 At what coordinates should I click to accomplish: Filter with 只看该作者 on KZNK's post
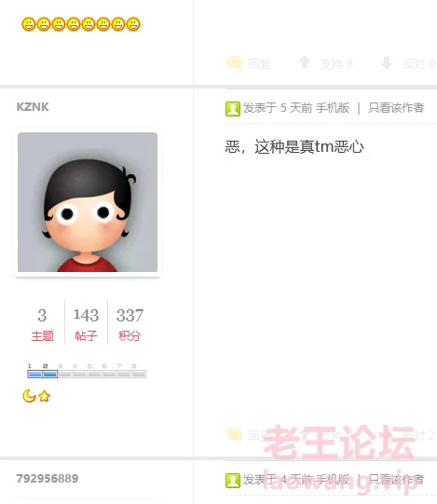396,108
